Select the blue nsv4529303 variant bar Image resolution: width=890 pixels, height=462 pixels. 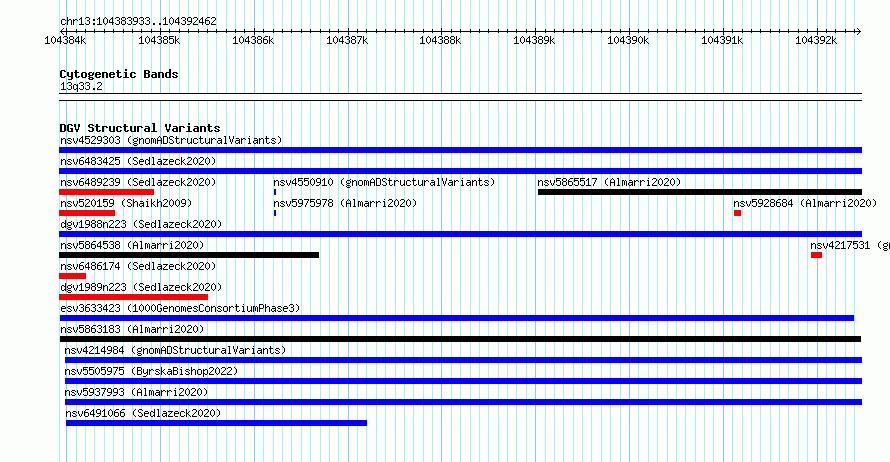(460, 150)
